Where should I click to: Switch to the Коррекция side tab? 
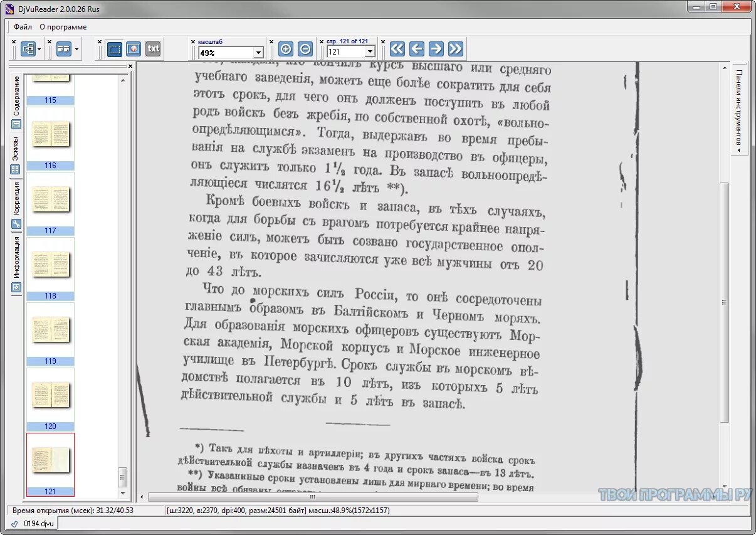click(x=16, y=205)
